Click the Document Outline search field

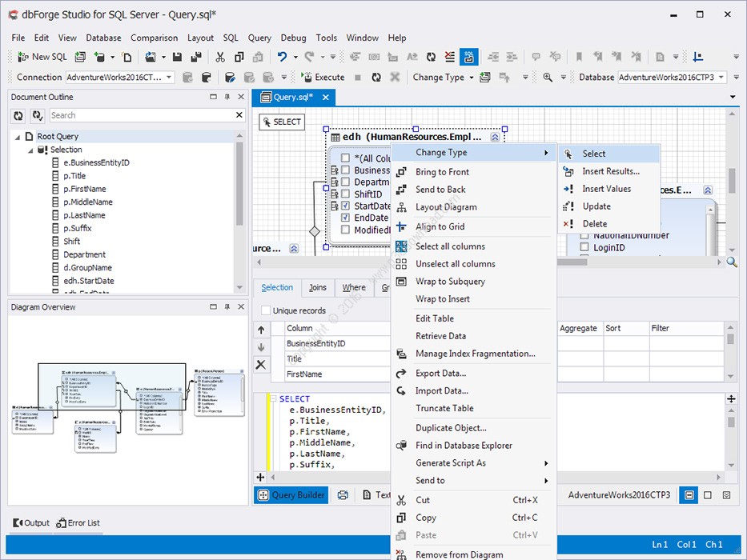(x=142, y=115)
